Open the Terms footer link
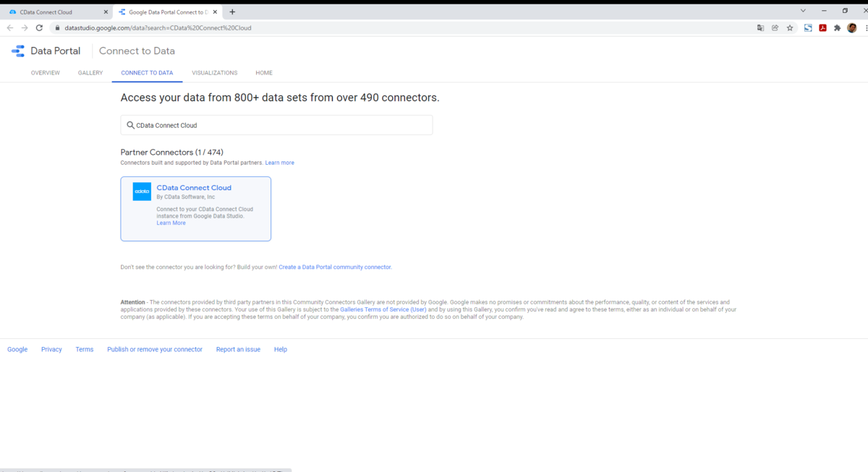The width and height of the screenshot is (868, 472). coord(85,349)
